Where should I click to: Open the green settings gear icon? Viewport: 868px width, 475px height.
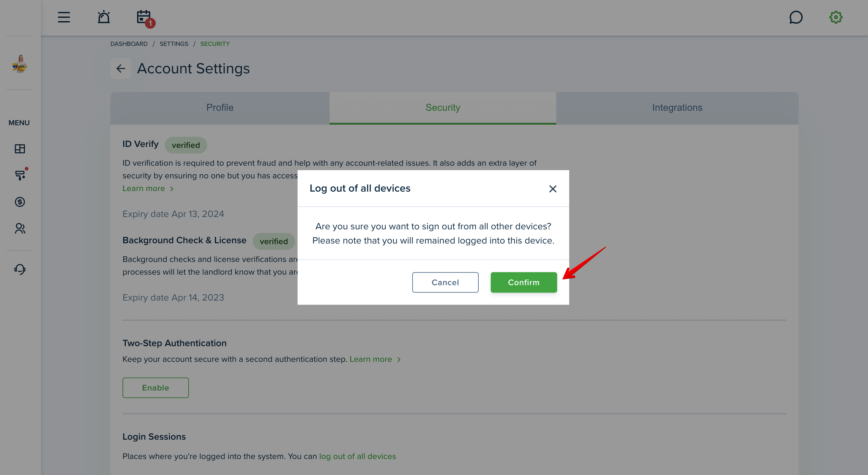click(x=836, y=17)
